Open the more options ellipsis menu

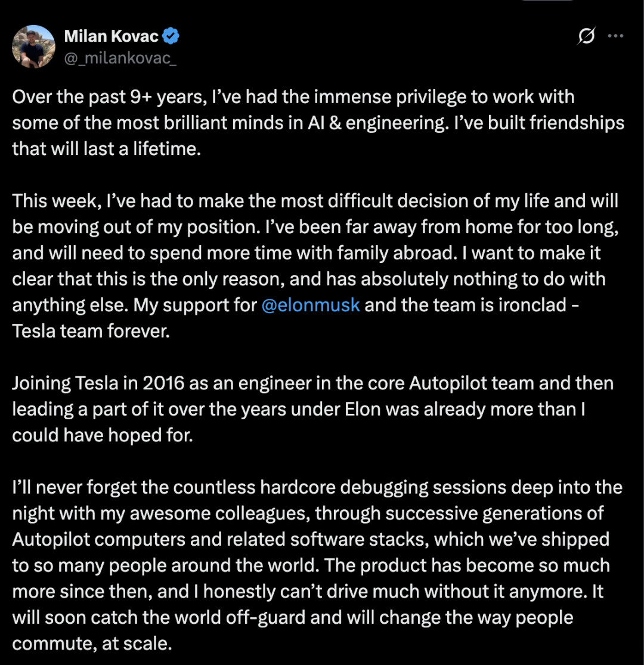pos(615,36)
